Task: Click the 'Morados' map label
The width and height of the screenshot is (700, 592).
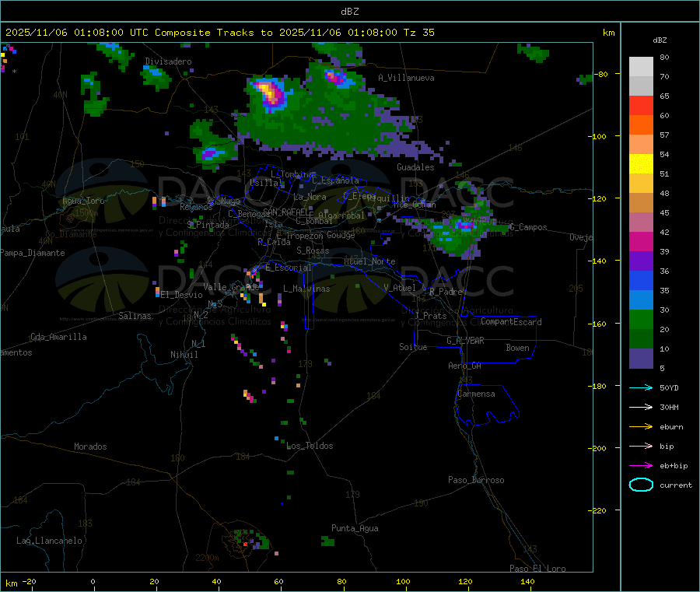Action: pyautogui.click(x=90, y=447)
